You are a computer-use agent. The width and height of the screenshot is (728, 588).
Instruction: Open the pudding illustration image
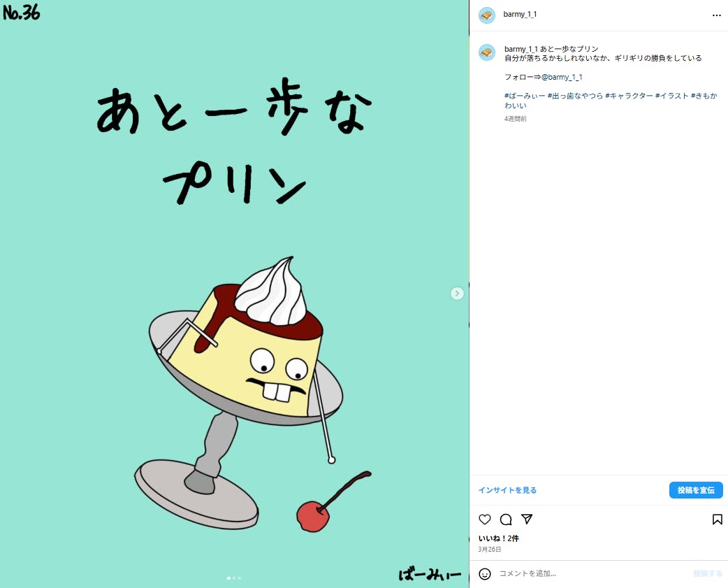point(235,294)
